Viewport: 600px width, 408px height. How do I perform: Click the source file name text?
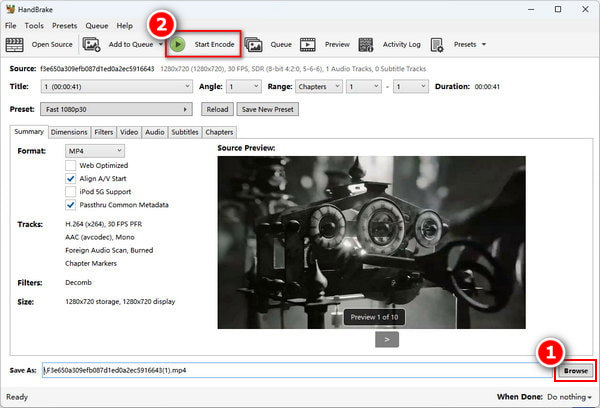pyautogui.click(x=97, y=69)
